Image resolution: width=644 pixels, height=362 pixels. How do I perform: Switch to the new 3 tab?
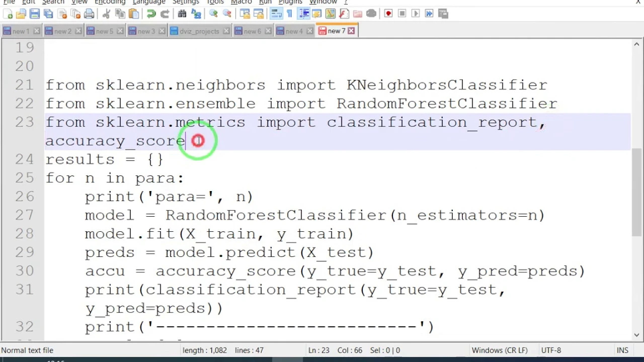click(x=146, y=31)
